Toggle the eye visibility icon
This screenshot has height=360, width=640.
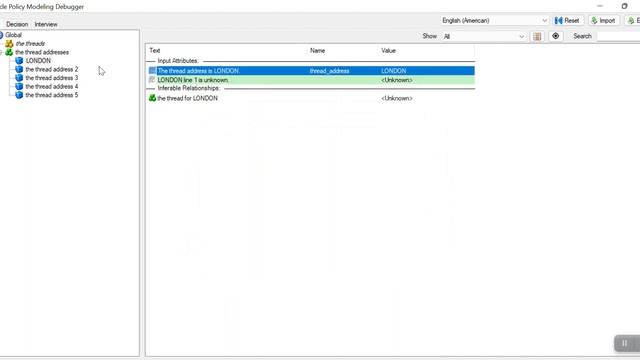556,36
